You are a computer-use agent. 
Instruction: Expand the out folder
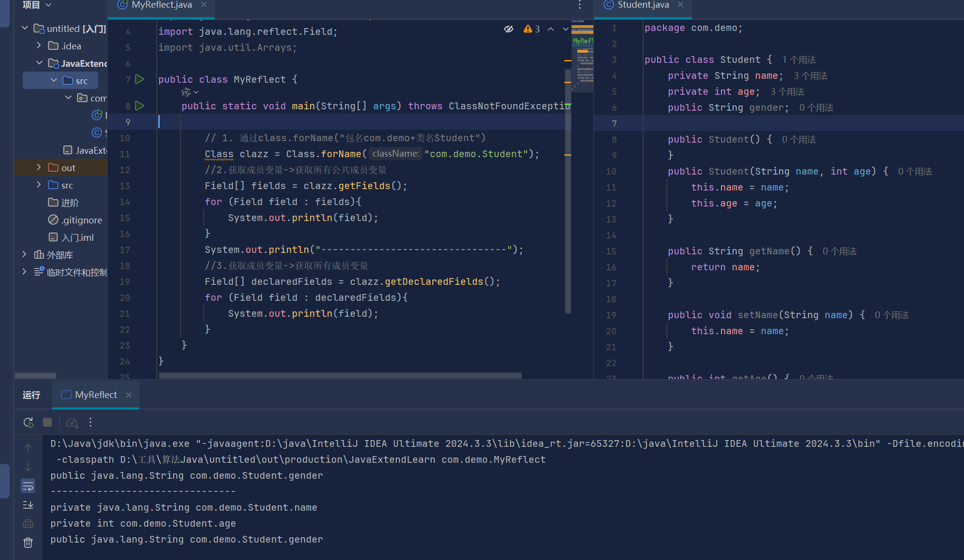[39, 167]
